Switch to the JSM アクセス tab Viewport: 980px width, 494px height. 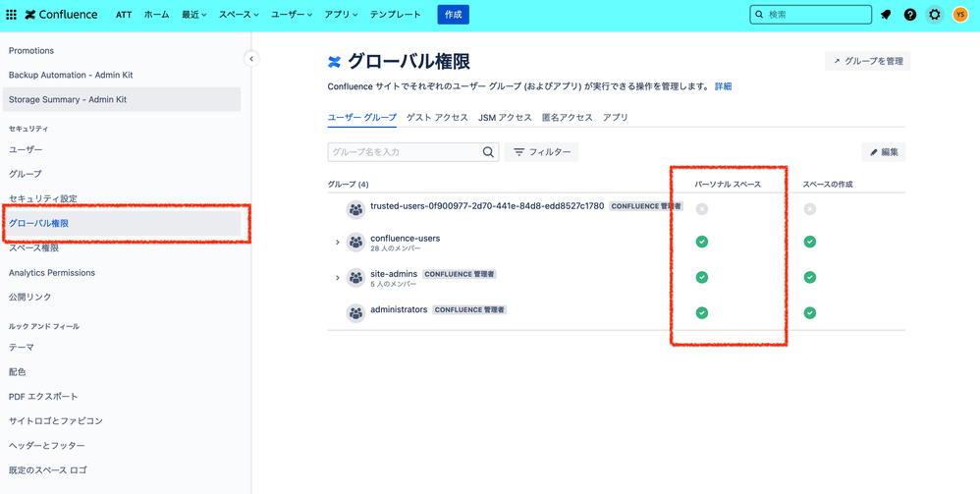[x=505, y=117]
